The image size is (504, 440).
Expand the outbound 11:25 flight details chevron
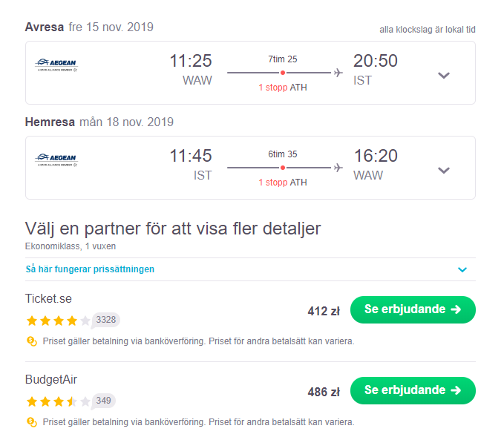444,75
